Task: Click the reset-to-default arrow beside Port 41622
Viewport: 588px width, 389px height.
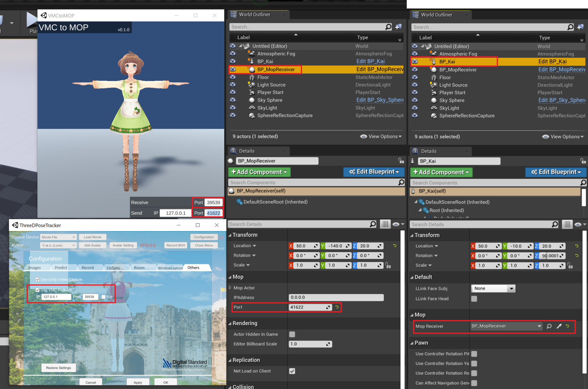Action: (336, 307)
